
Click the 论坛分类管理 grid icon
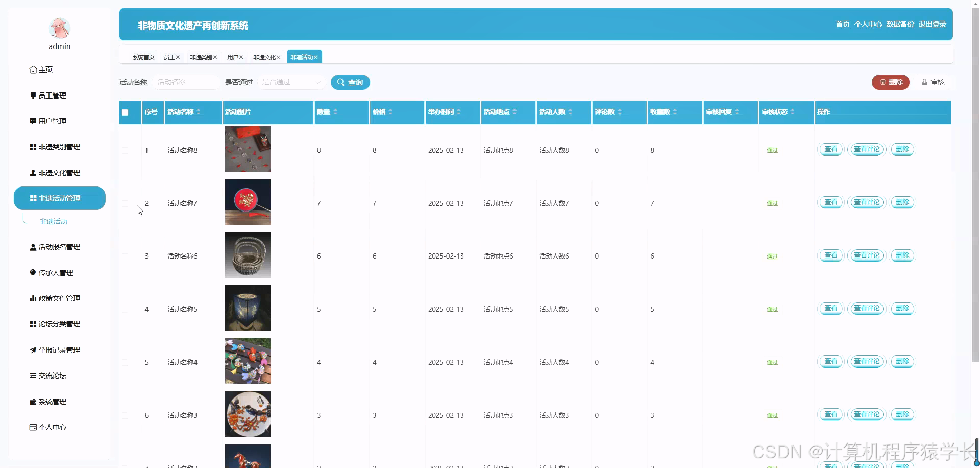pyautogui.click(x=33, y=324)
